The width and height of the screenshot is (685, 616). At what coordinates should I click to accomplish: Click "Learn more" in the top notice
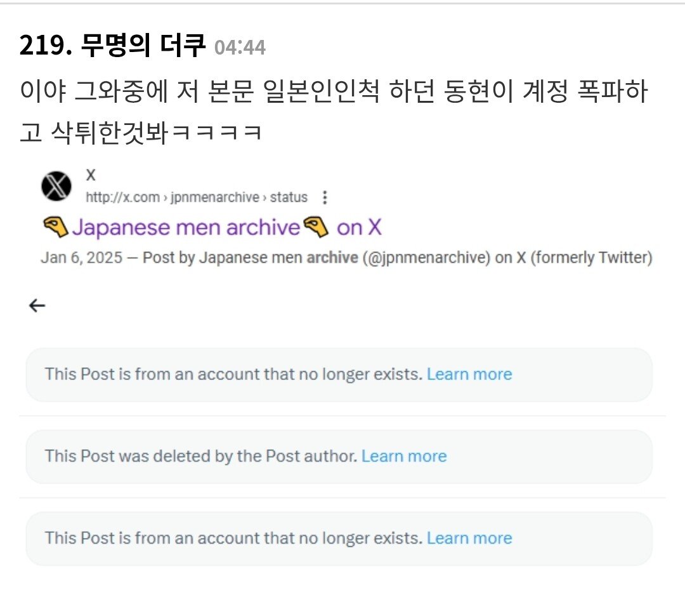tap(469, 374)
